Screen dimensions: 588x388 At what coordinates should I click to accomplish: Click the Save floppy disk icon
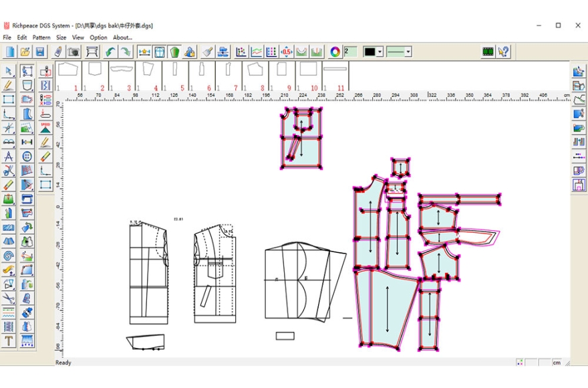coord(40,52)
